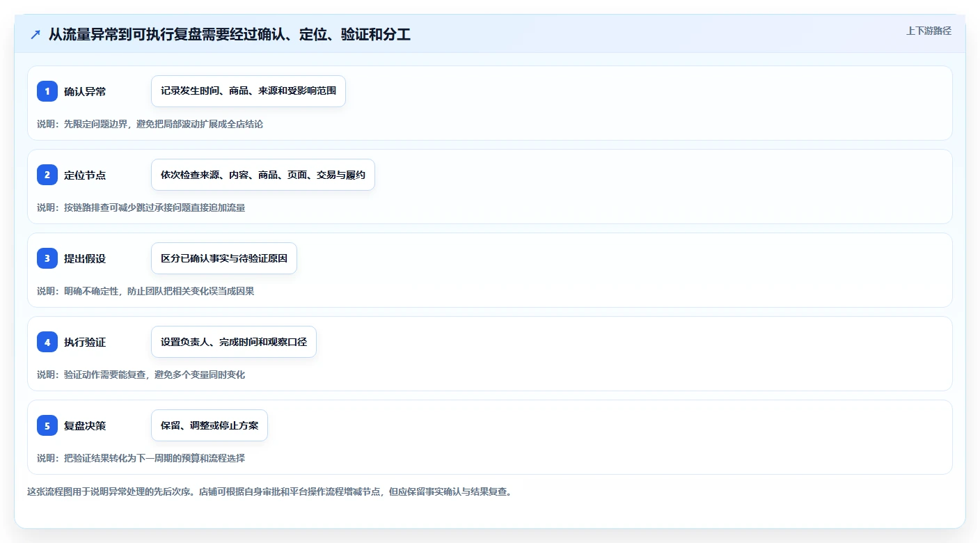Click the arrow icon beside the title
980x543 pixels.
click(x=35, y=34)
